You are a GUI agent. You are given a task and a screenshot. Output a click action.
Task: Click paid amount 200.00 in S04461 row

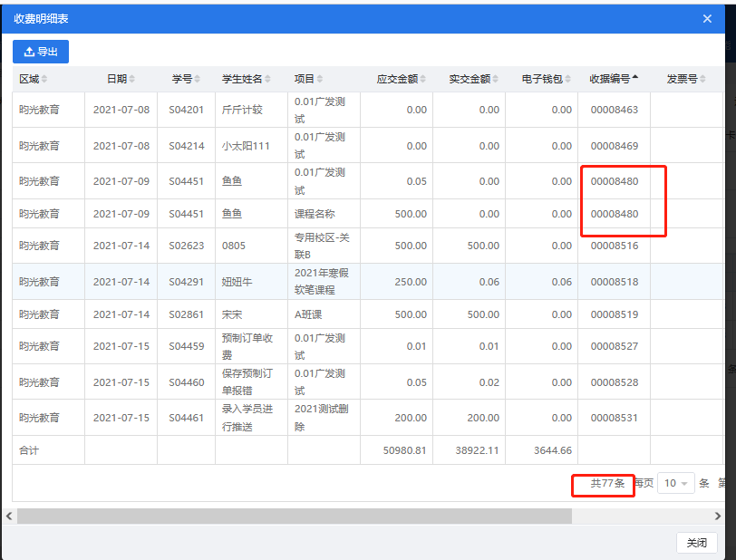pos(483,418)
